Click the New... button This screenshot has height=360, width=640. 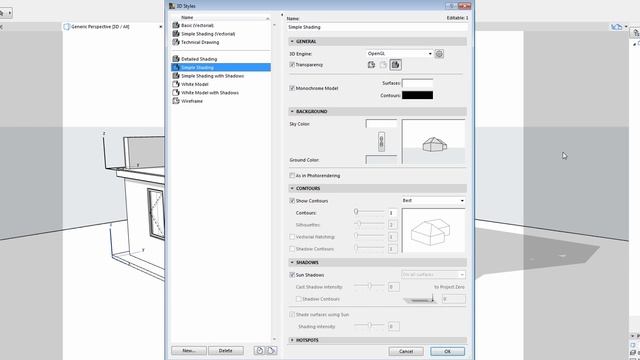pos(189,351)
